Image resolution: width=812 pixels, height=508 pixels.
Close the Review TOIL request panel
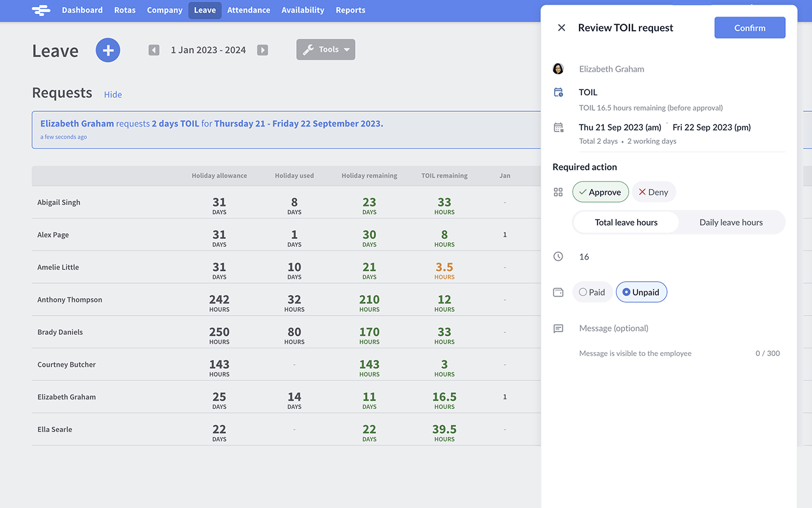point(562,27)
